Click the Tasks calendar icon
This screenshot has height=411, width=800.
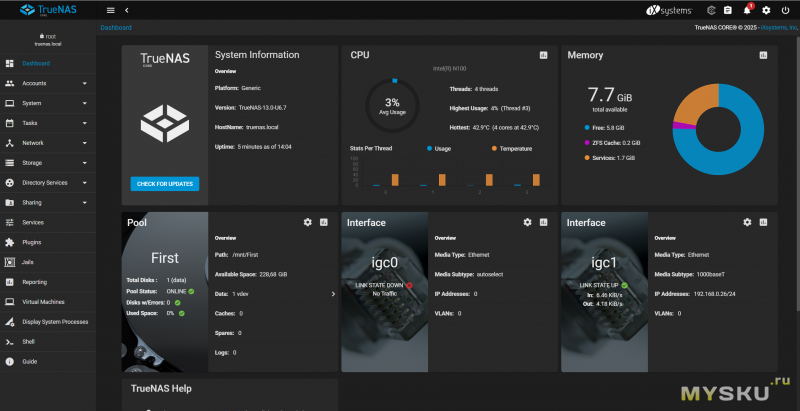click(x=9, y=123)
